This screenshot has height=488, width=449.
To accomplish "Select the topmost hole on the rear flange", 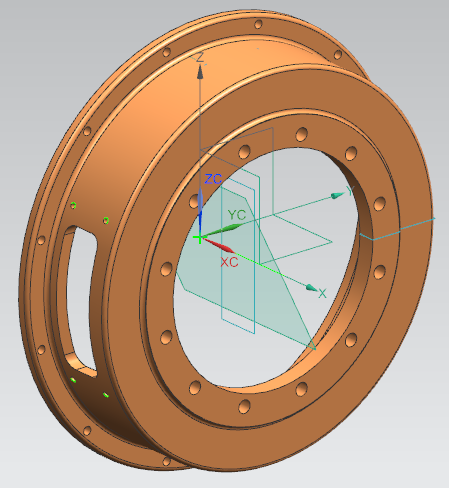I will pos(258,24).
